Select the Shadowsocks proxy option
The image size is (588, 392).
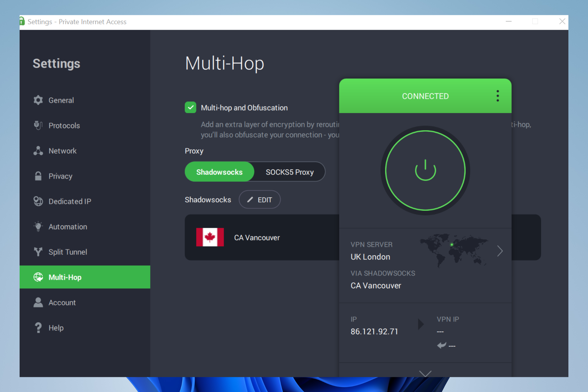(x=219, y=172)
